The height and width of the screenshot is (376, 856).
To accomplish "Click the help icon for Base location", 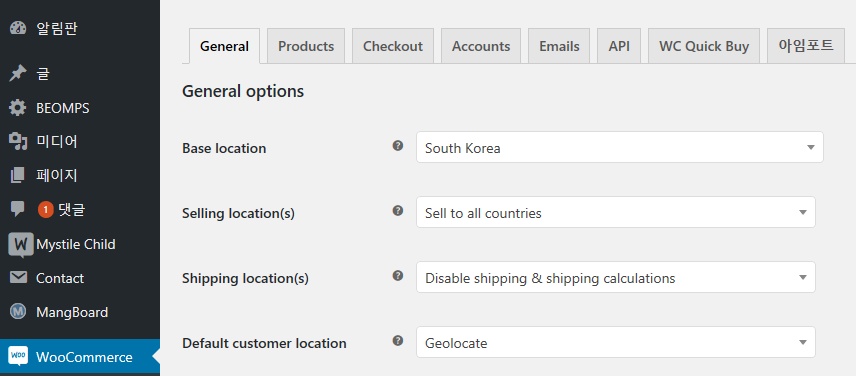I will pyautogui.click(x=398, y=146).
